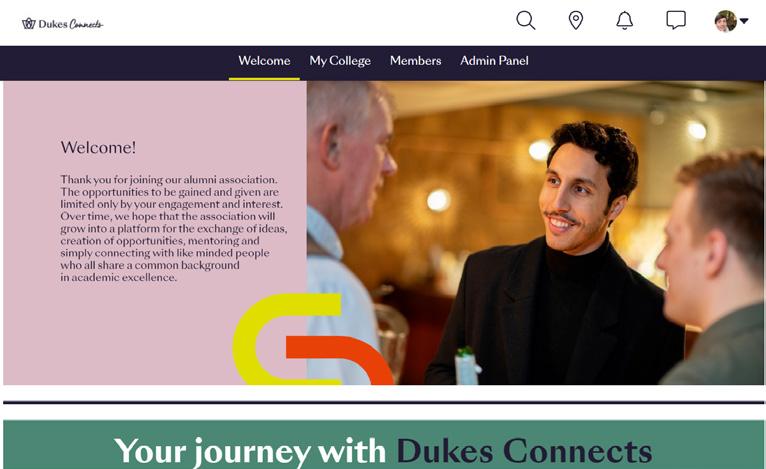
Task: Click the 'Your journey with' banner text
Action: pyautogui.click(x=250, y=451)
